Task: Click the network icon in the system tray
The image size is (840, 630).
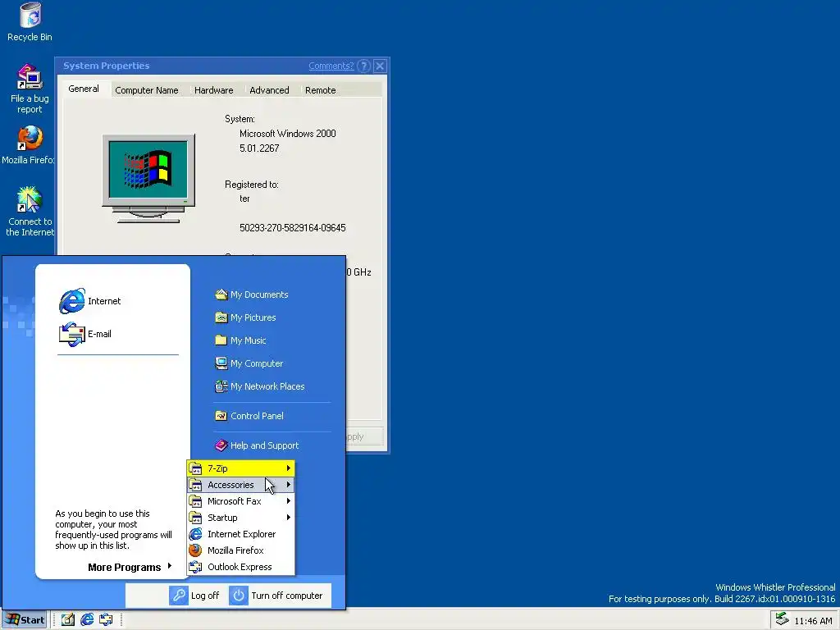Action: [x=782, y=620]
